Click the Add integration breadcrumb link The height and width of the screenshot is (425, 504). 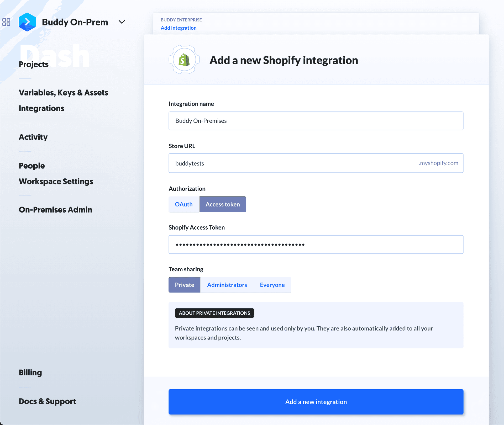click(178, 28)
